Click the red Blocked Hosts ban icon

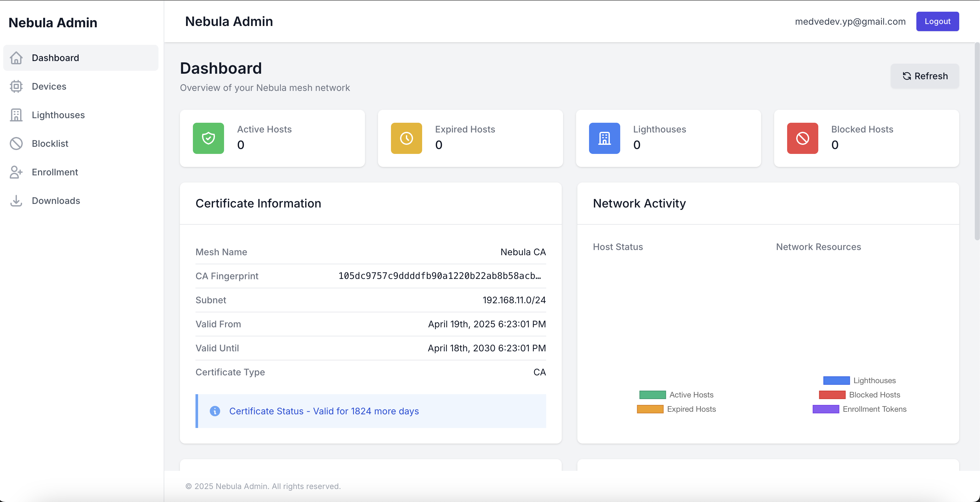point(802,138)
